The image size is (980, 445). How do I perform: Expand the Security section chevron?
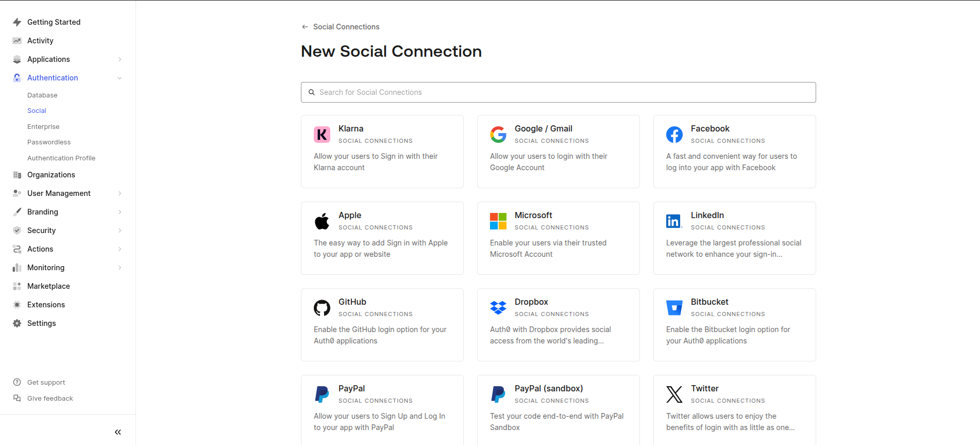tap(120, 230)
